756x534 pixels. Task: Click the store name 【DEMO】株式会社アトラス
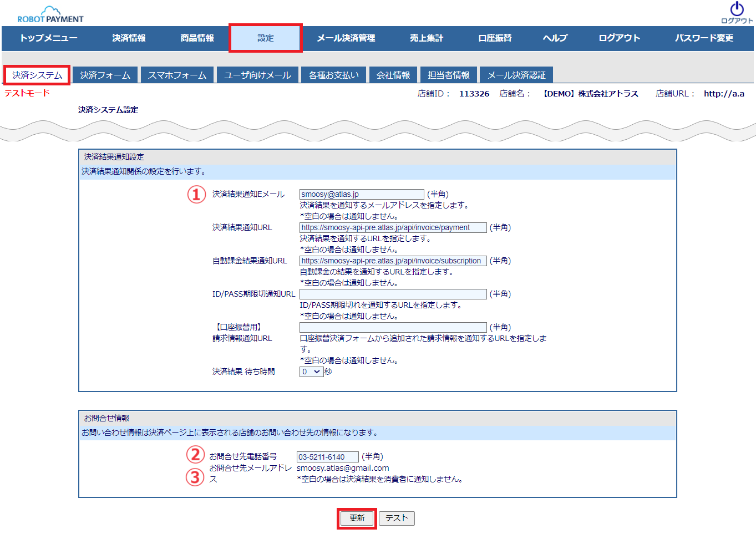[x=590, y=94]
